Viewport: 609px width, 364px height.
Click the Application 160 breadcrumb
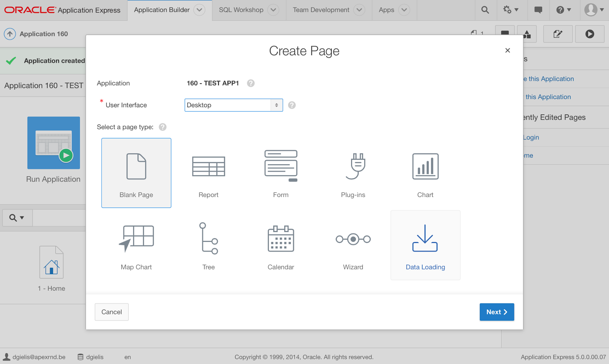pos(44,34)
